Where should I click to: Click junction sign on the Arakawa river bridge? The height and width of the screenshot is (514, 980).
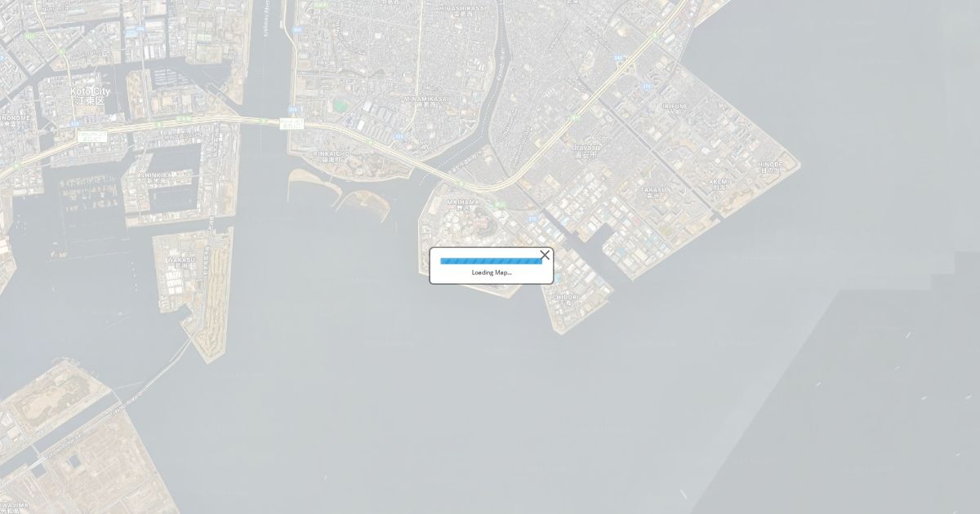(x=292, y=124)
